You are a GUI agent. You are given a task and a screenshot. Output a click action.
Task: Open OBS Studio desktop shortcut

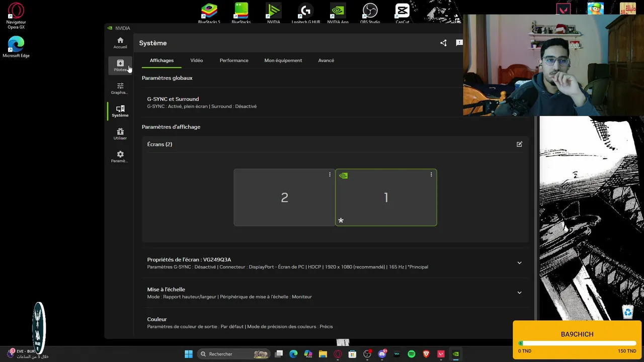[x=370, y=13]
